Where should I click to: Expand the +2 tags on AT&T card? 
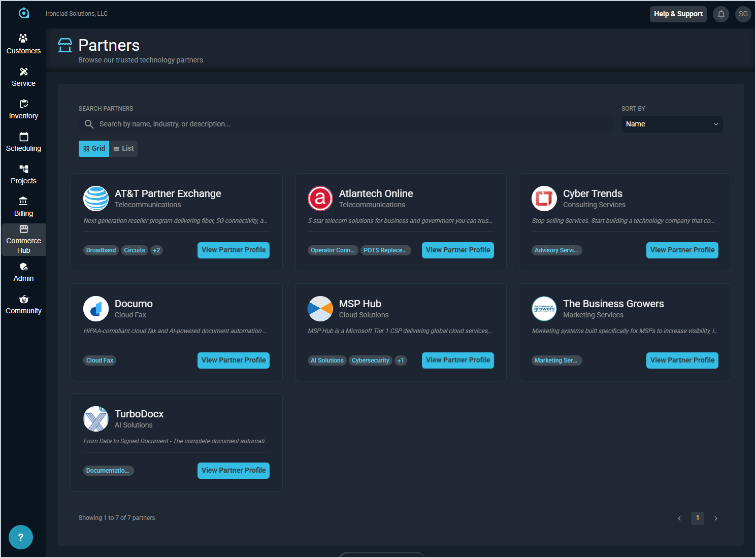(x=156, y=250)
